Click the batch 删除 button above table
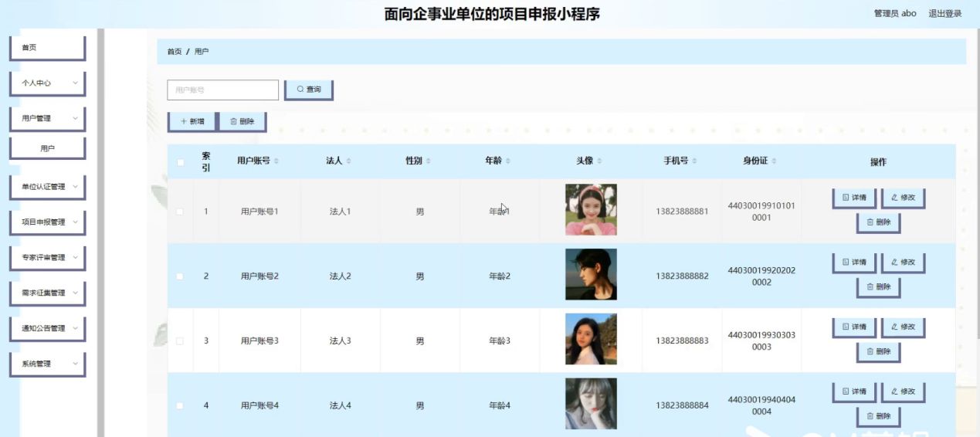 click(242, 121)
